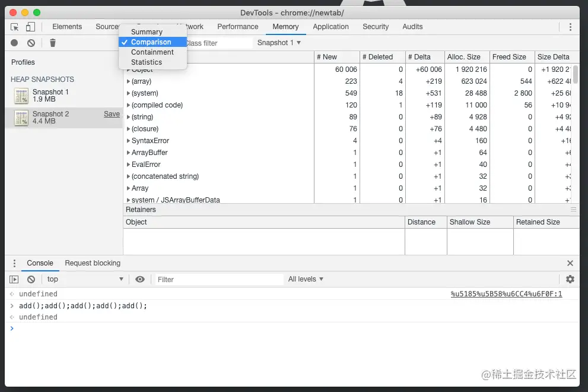Click the Profiles sidebar heading
The height and width of the screenshot is (392, 588).
pos(23,62)
